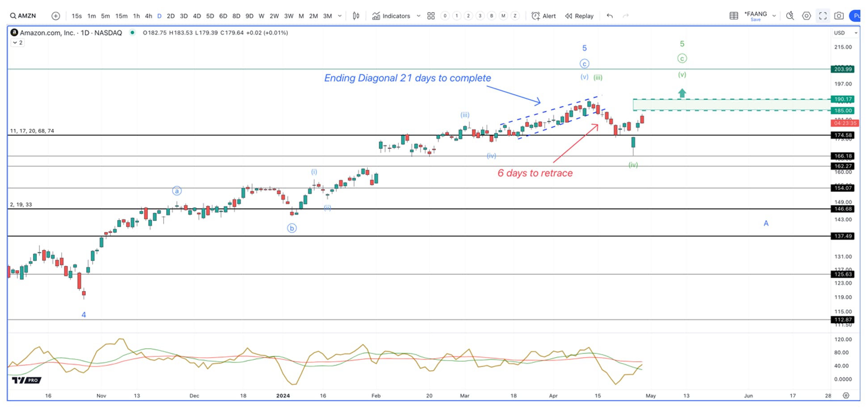Open the layout table icon
The width and height of the screenshot is (868, 409).
[734, 16]
